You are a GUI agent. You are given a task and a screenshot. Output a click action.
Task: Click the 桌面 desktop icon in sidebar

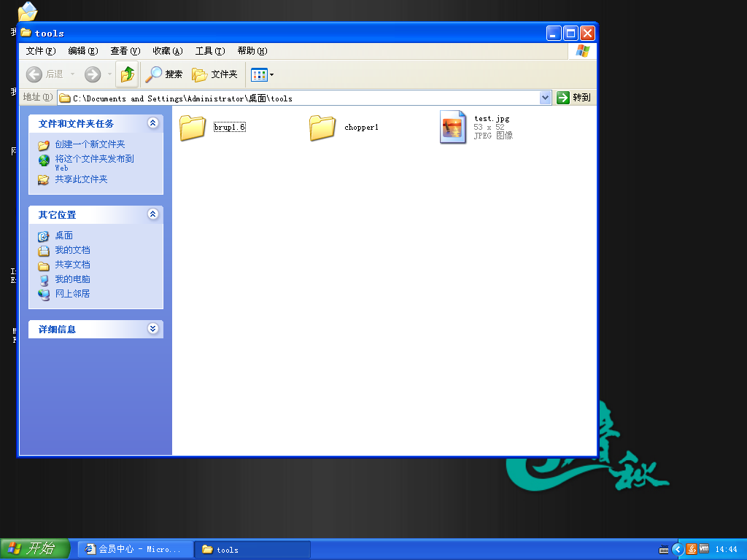click(x=44, y=236)
